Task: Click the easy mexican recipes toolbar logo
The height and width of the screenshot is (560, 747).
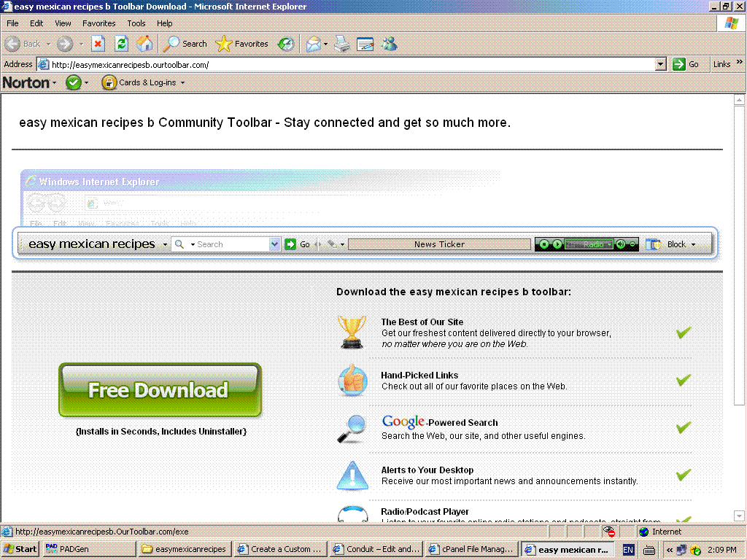Action: tap(92, 244)
